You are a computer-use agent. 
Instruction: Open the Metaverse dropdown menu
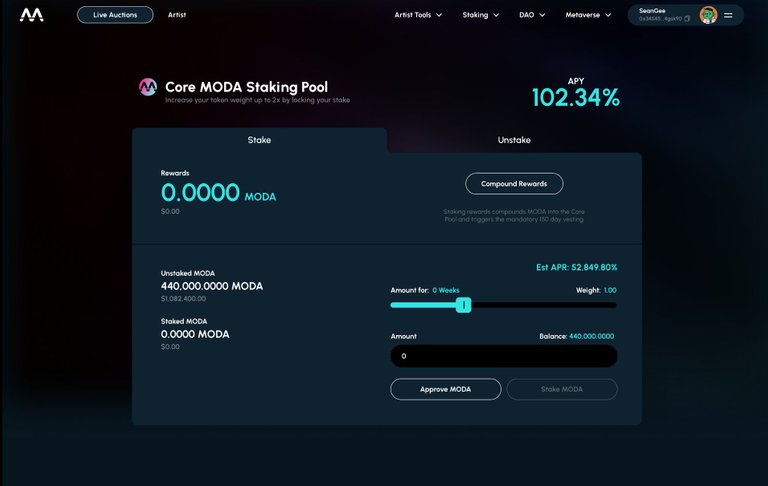coord(588,15)
